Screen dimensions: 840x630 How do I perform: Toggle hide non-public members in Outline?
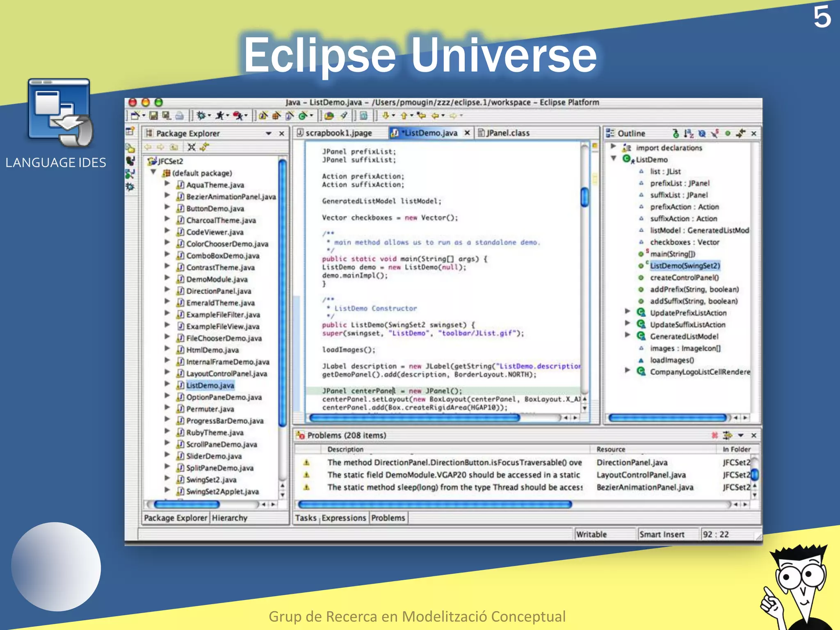pos(728,133)
